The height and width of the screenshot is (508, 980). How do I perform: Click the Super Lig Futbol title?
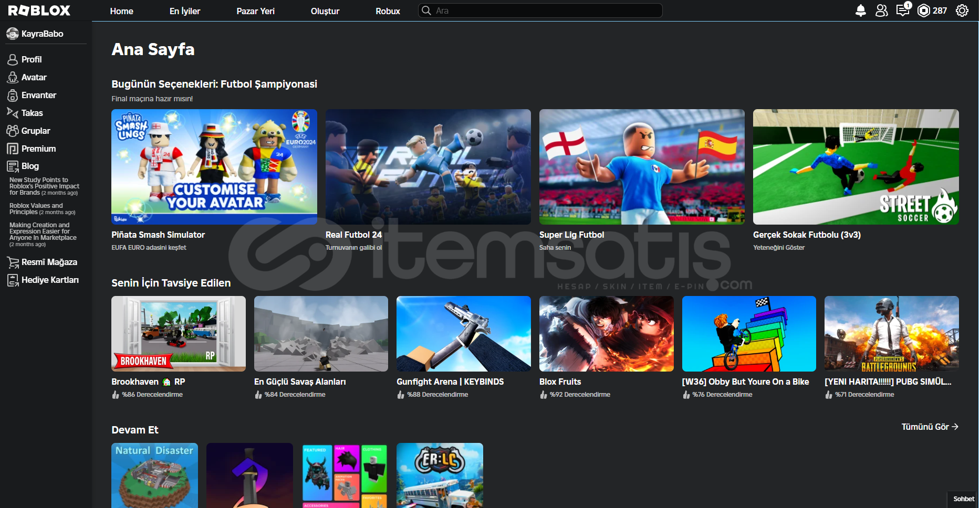click(571, 235)
